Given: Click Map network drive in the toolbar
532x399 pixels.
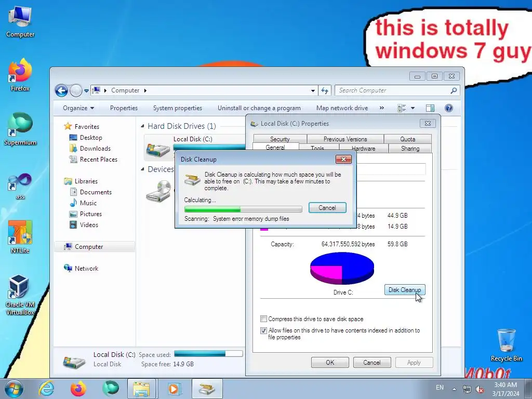Looking at the screenshot, I should (342, 108).
